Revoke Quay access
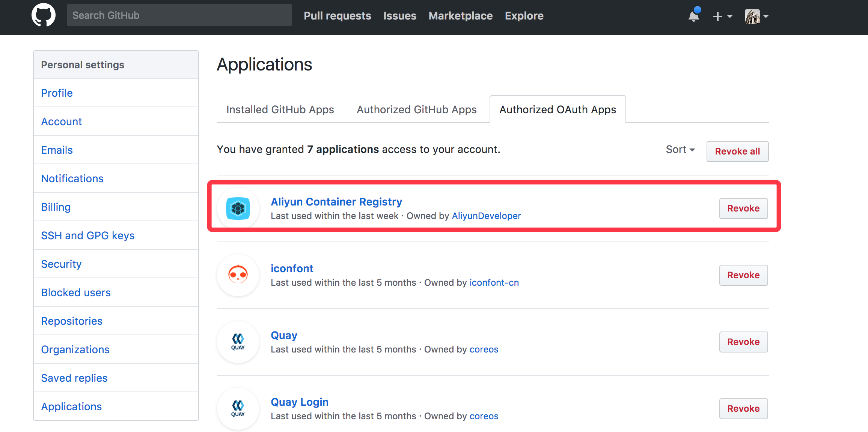The height and width of the screenshot is (432, 868). click(744, 342)
